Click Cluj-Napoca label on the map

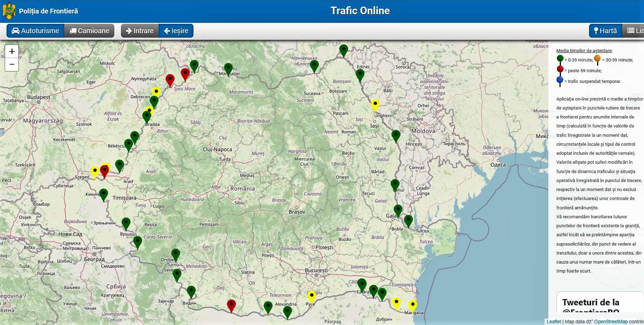(217, 150)
